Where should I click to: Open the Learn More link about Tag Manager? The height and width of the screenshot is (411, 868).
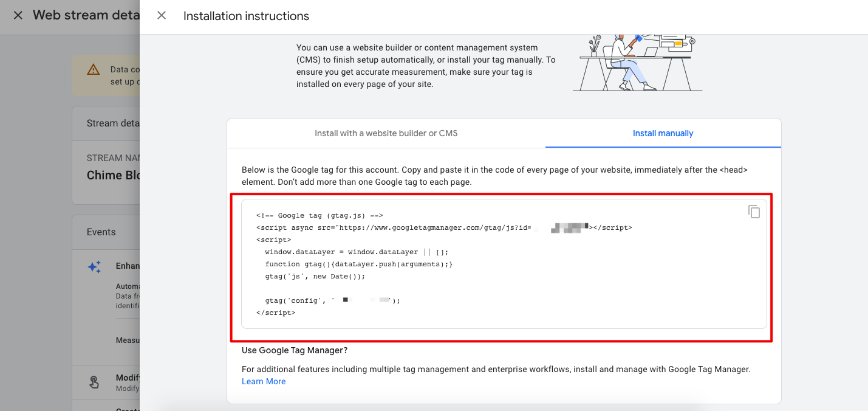[264, 381]
